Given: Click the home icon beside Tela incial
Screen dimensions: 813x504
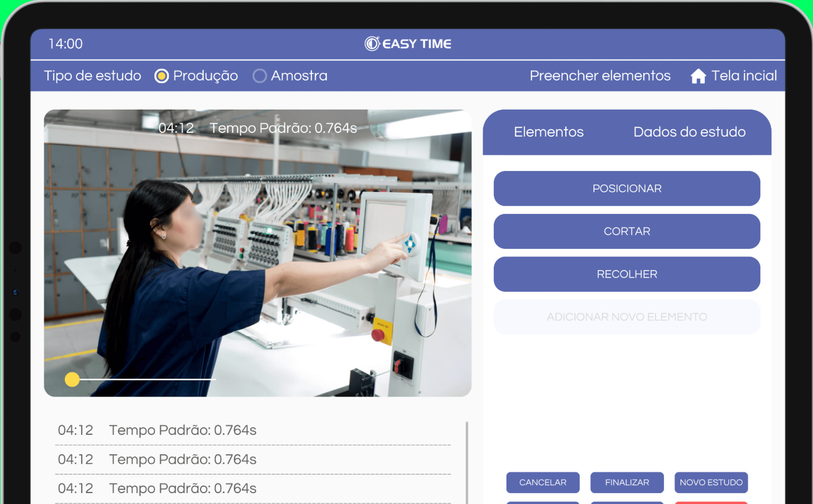Looking at the screenshot, I should pyautogui.click(x=698, y=76).
